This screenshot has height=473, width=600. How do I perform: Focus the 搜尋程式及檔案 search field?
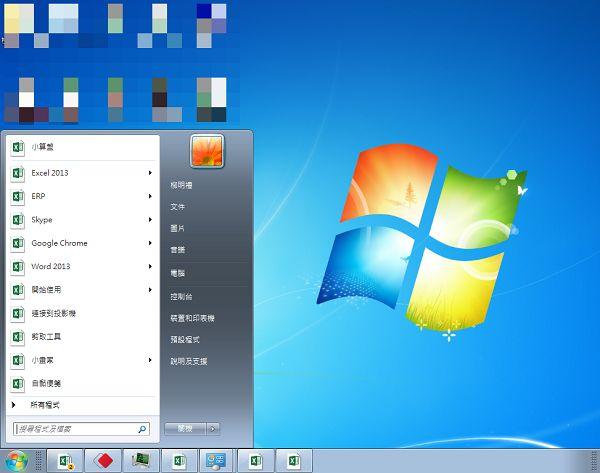(82, 429)
